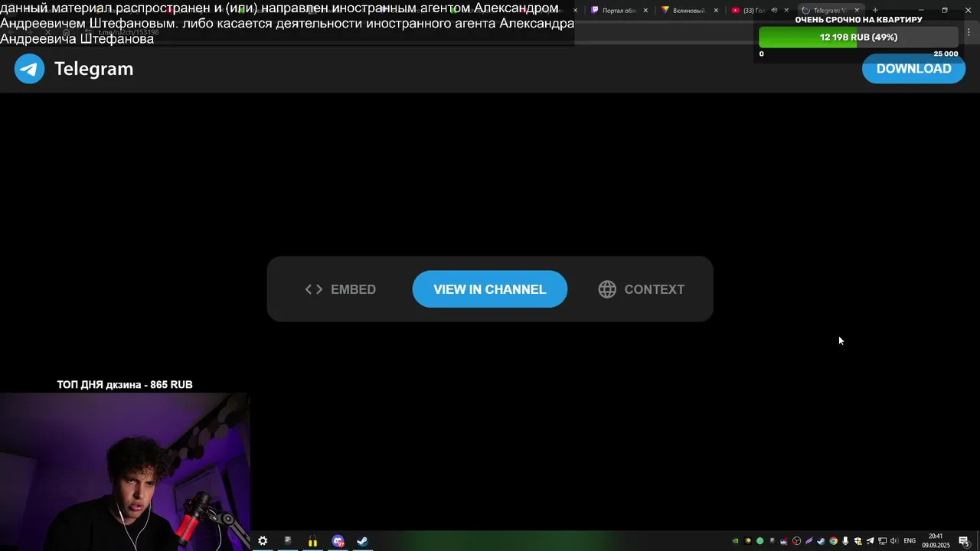This screenshot has height=551, width=980.
Task: Mute the YouTube tab via speaker icon
Action: (774, 10)
